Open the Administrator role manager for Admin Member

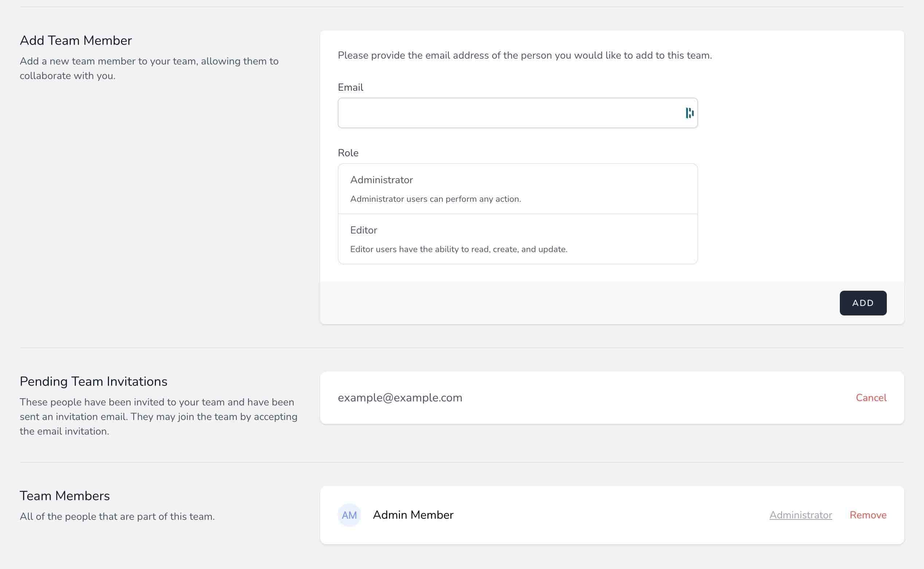coord(800,515)
